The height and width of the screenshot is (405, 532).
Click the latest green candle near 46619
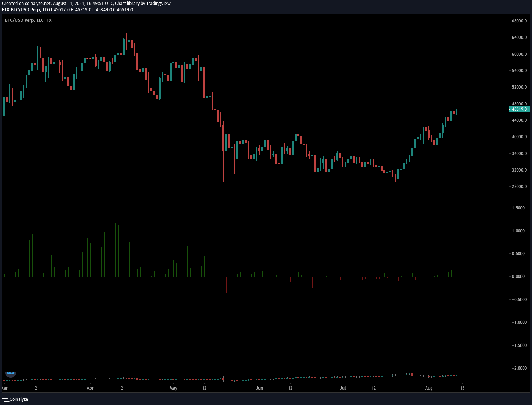[x=457, y=111]
